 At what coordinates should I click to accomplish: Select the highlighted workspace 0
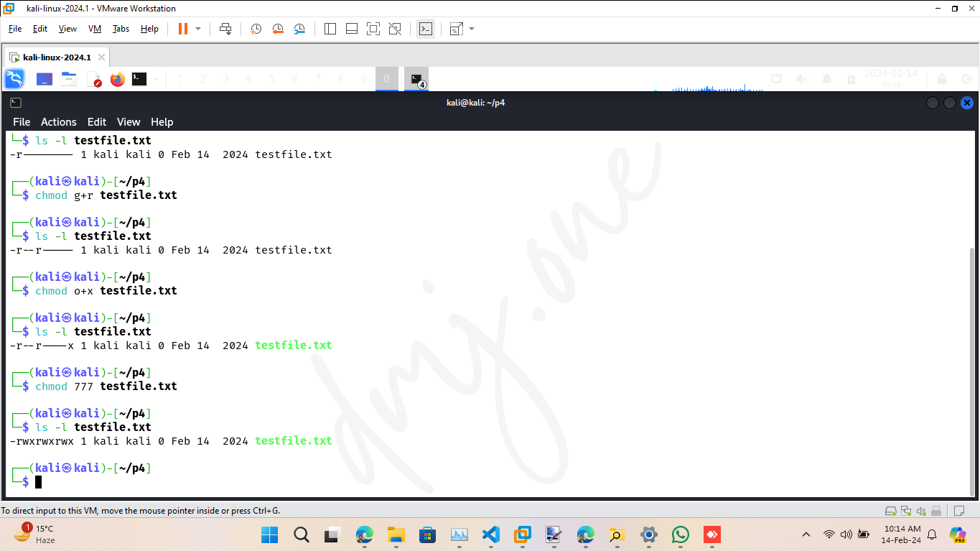click(x=386, y=79)
